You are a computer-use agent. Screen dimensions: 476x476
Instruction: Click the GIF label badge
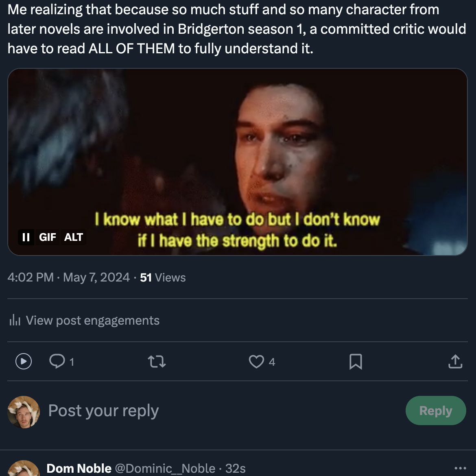click(x=48, y=237)
